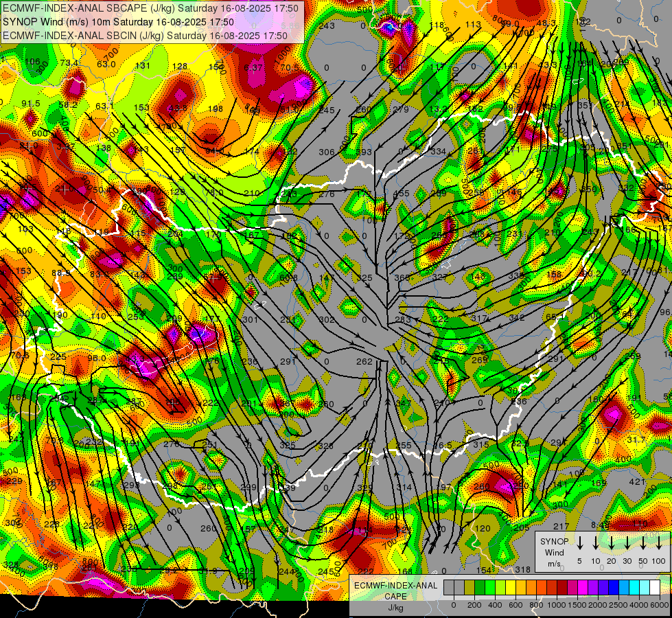The image size is (672, 618).
Task: Click the '2500' tick on the CAPE scale
Action: pyautogui.click(x=618, y=605)
